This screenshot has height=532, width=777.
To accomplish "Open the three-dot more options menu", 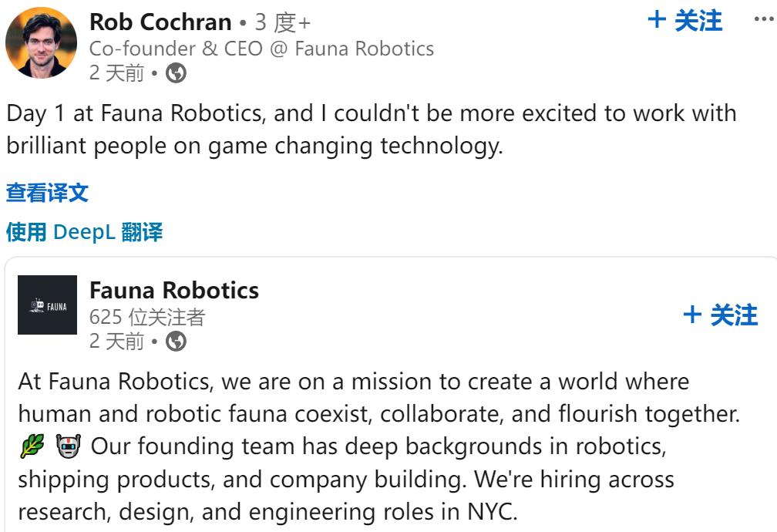I will [x=763, y=21].
